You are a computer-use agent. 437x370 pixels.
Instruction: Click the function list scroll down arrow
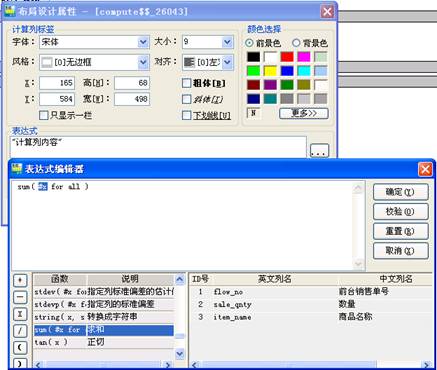[180, 353]
